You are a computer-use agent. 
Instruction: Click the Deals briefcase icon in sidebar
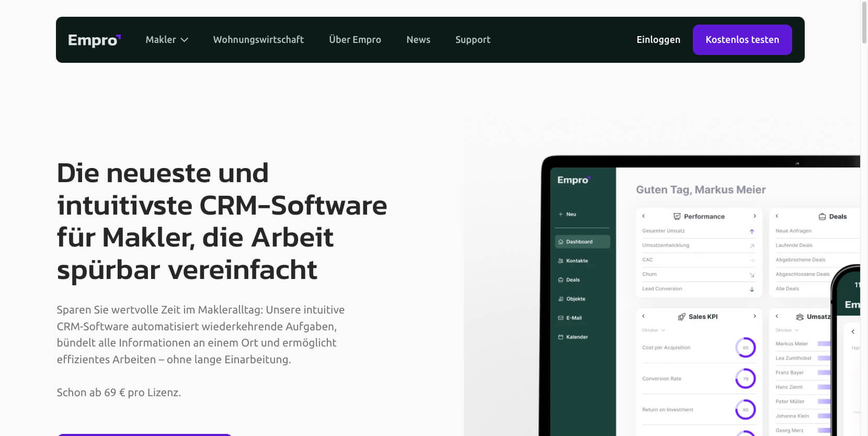(x=561, y=280)
